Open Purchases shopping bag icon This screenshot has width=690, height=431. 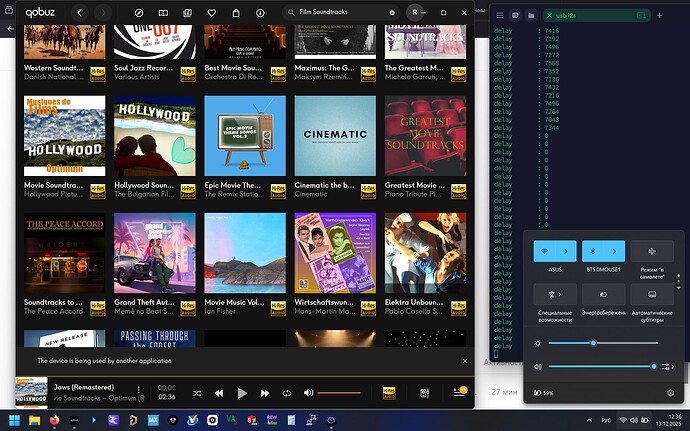[236, 13]
